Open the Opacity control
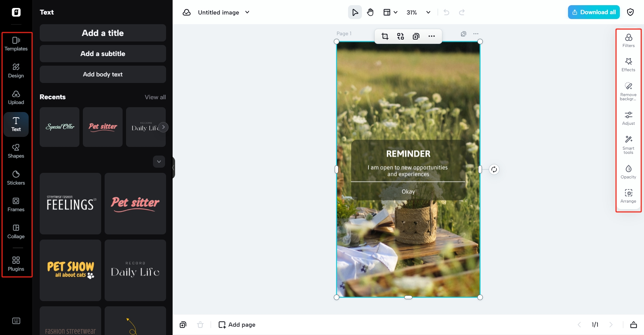The width and height of the screenshot is (644, 335). click(x=628, y=172)
